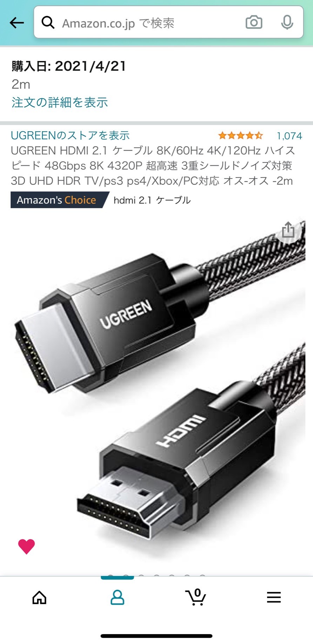Screen dimensions: 313x644
Task: Go to Home tab in bottom bar
Action: coord(39,597)
